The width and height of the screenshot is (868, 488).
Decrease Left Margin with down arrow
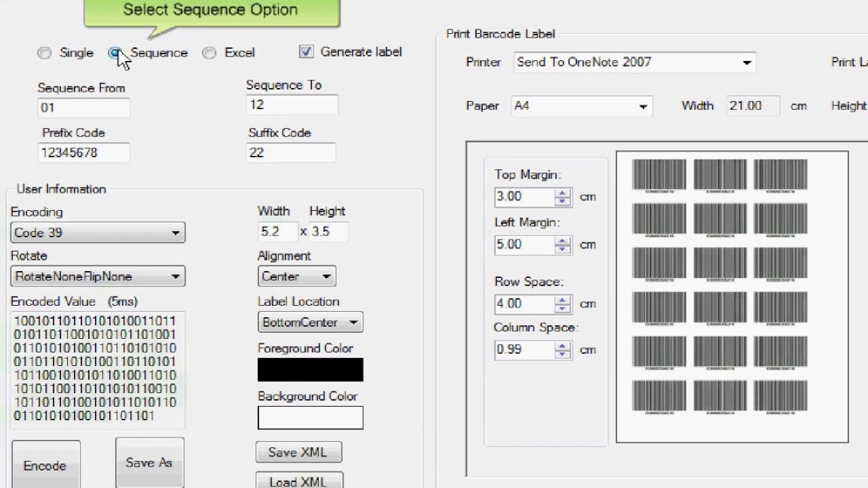pyautogui.click(x=562, y=249)
